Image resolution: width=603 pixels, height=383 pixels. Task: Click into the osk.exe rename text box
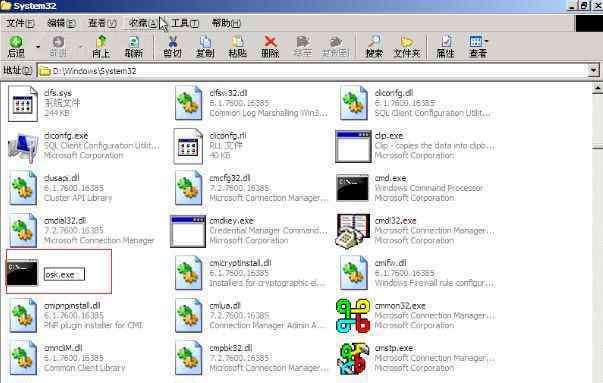click(x=64, y=275)
